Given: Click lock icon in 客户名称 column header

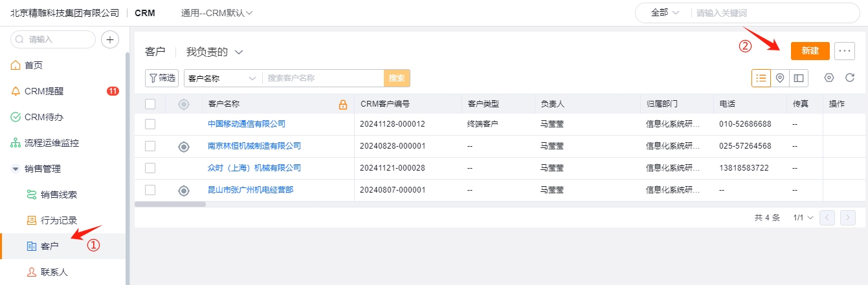Looking at the screenshot, I should [x=343, y=104].
